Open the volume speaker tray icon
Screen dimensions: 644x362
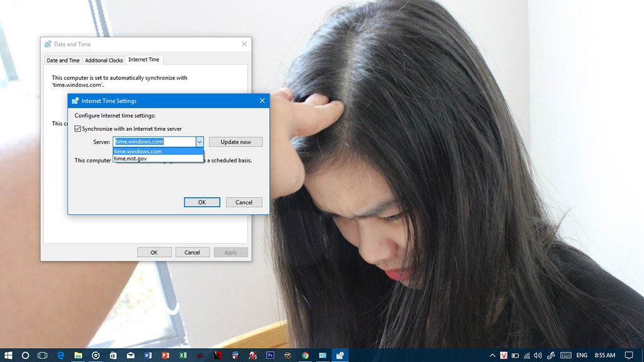(538, 356)
